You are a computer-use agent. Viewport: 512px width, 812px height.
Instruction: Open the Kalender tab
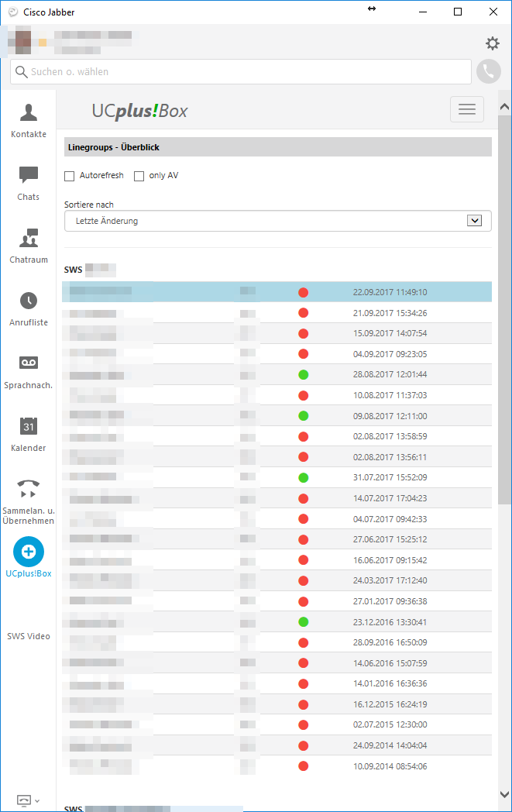pos(29,435)
